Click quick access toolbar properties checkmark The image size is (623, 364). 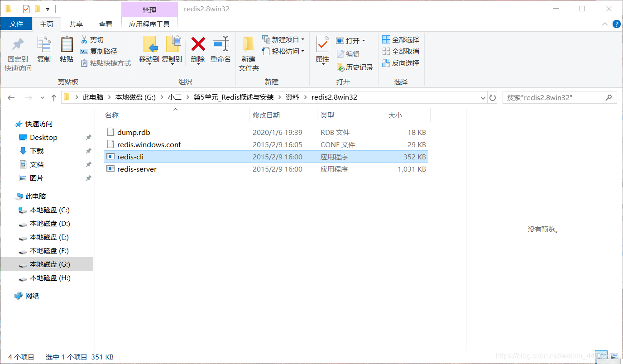pos(26,9)
